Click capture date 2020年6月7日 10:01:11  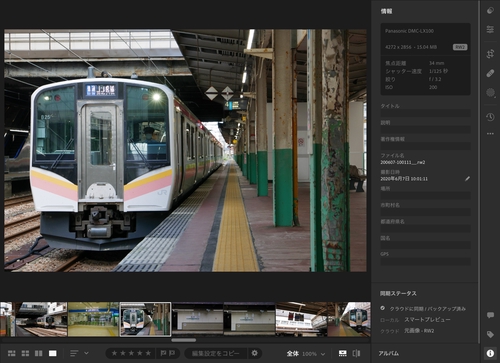[x=404, y=179]
